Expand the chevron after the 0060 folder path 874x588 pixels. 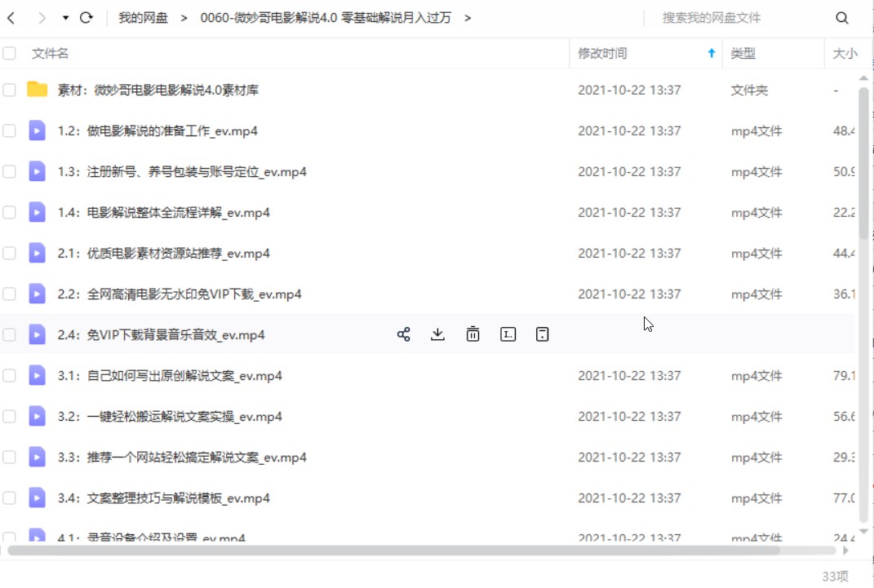468,18
